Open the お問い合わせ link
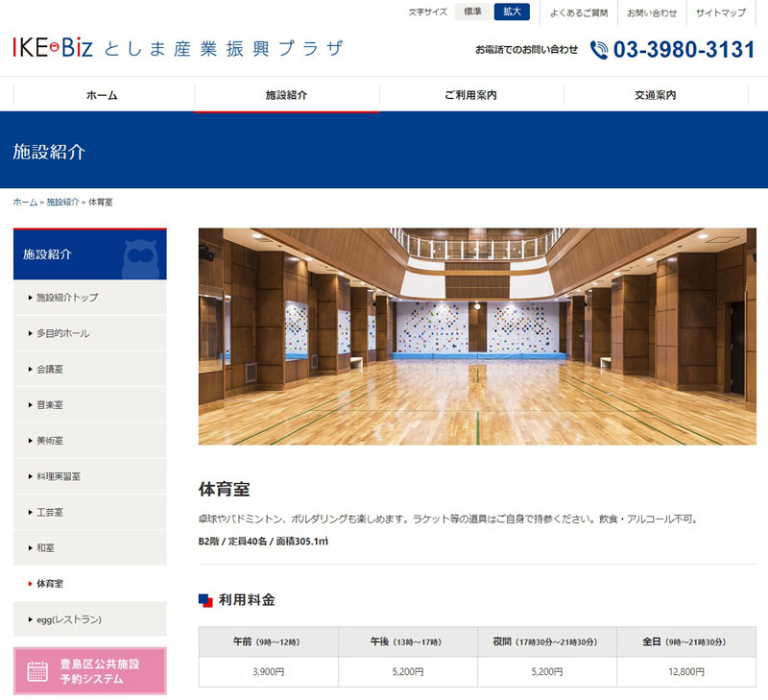The height and width of the screenshot is (700, 768). 652,12
